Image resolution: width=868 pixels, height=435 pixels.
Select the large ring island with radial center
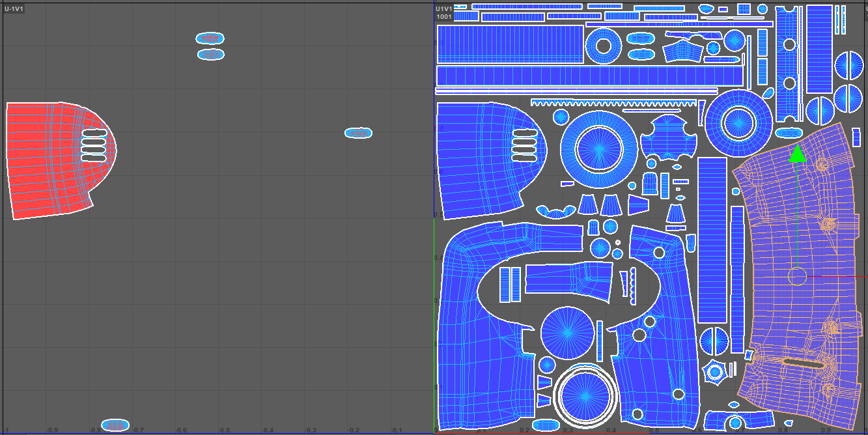point(598,148)
